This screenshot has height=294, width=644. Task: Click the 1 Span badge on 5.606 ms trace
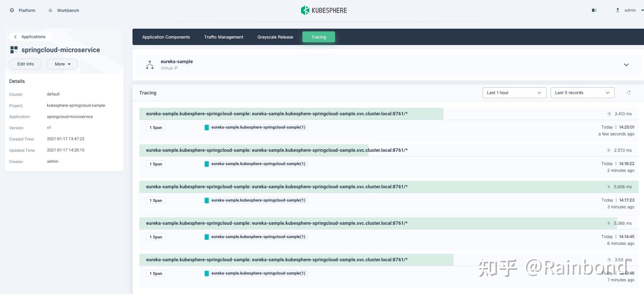pyautogui.click(x=156, y=201)
